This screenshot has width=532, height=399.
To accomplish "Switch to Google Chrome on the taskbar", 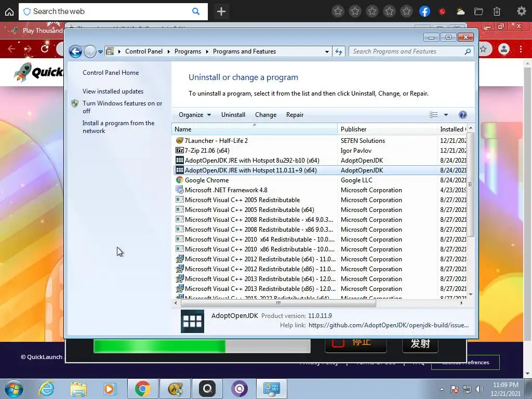I will click(x=142, y=389).
